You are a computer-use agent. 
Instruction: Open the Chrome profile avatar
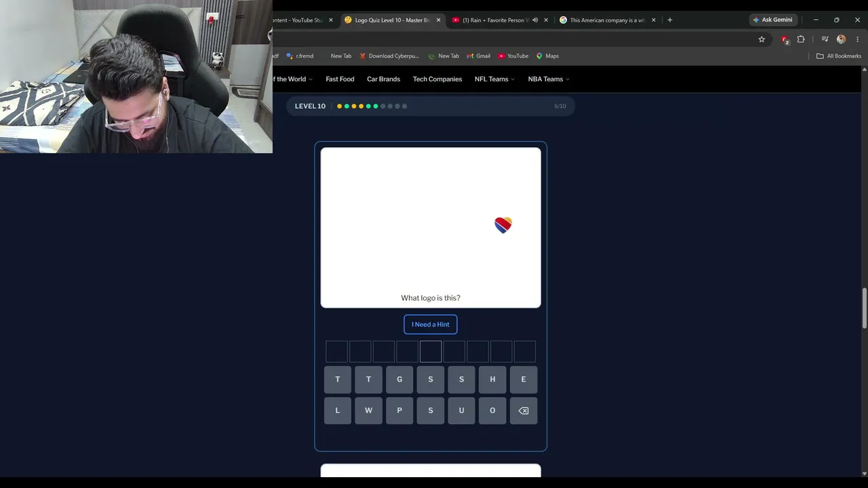tap(842, 39)
